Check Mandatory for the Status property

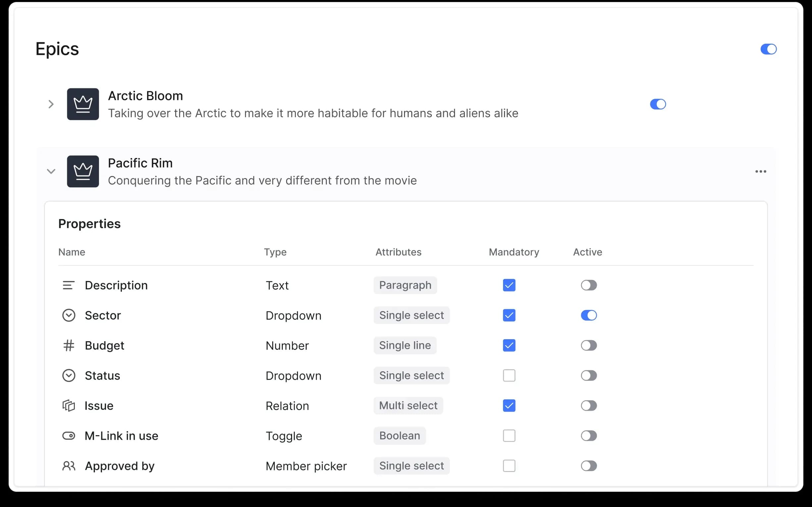509,376
